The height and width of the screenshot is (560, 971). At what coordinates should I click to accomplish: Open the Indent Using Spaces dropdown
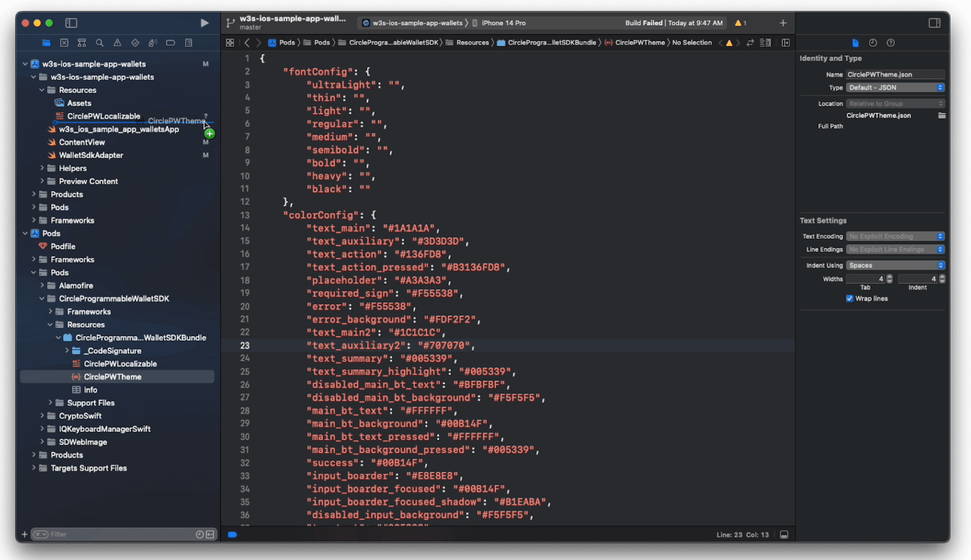coord(895,265)
